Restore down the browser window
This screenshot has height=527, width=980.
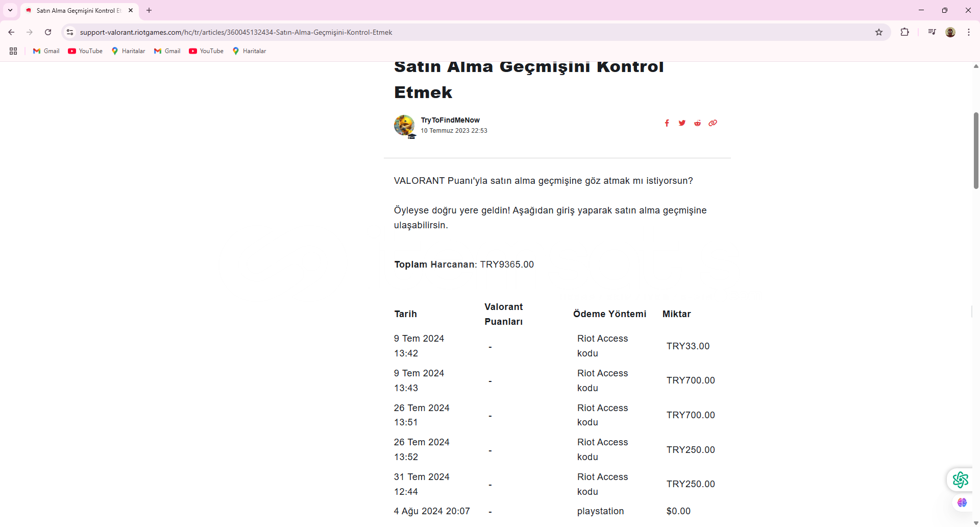[x=945, y=10]
